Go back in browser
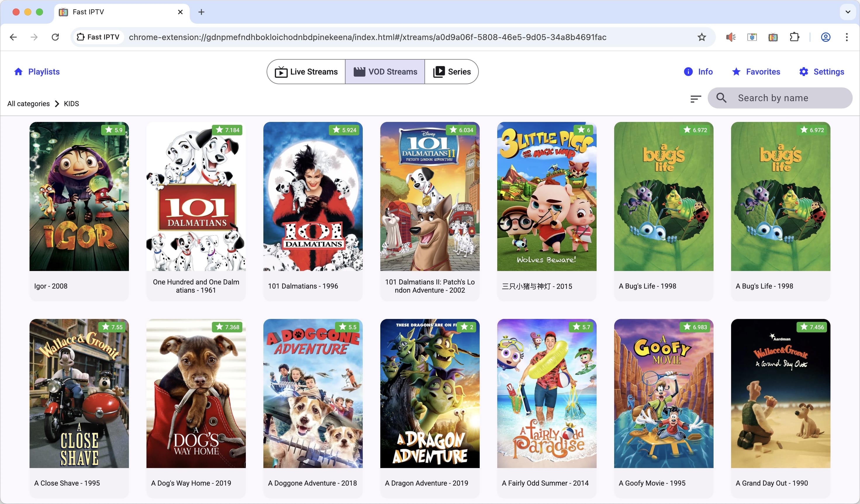 coord(13,37)
